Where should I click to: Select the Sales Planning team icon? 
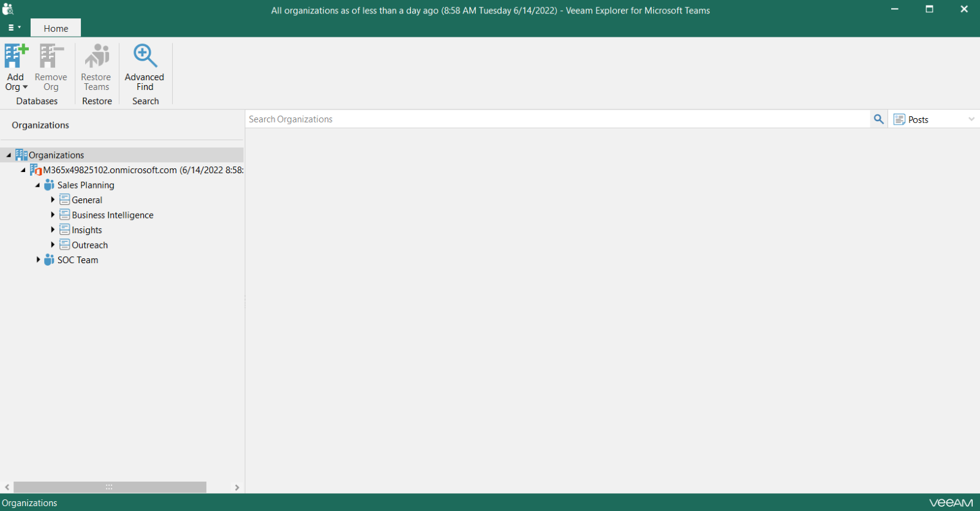(49, 185)
